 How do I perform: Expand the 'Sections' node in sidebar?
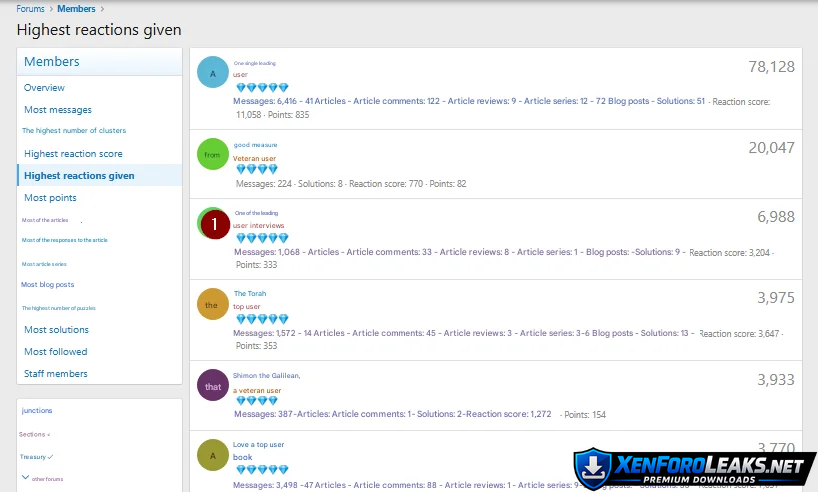[x=34, y=434]
